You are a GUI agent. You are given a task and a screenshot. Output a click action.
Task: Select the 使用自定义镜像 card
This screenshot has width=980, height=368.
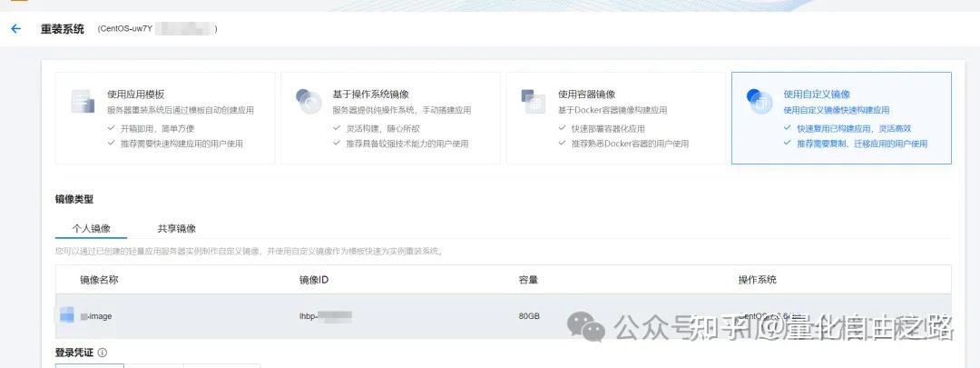[x=841, y=118]
